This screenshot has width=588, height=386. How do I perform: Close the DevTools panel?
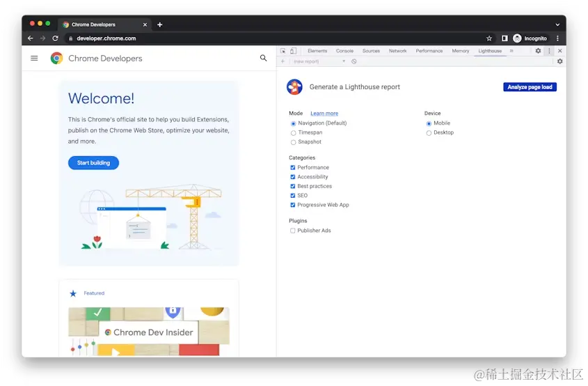pyautogui.click(x=560, y=51)
